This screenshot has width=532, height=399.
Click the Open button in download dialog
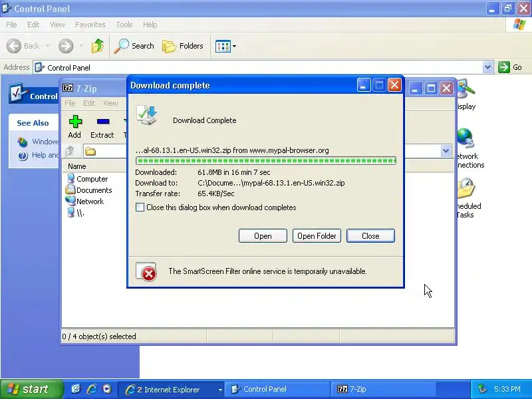tap(263, 236)
